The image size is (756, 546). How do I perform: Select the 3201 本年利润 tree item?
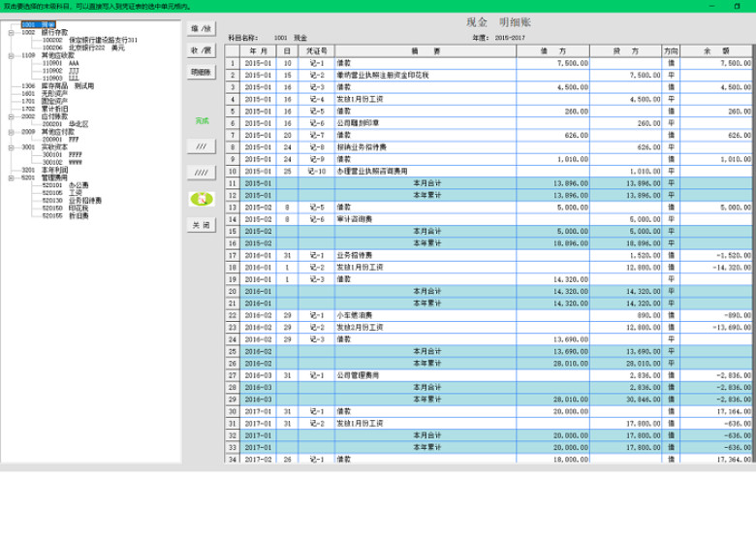pos(45,171)
